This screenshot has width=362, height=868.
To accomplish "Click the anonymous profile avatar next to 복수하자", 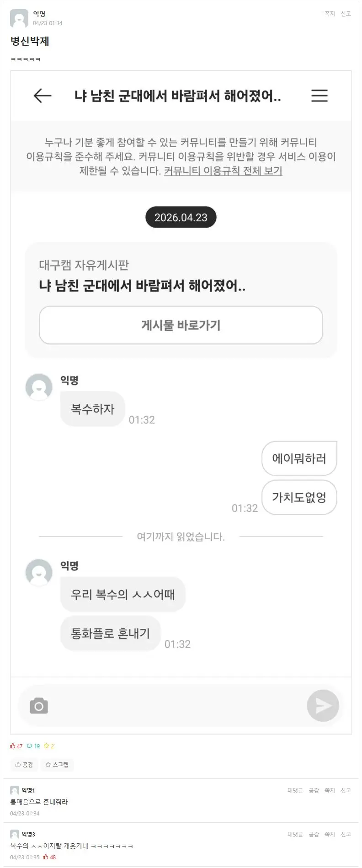I will [38, 387].
